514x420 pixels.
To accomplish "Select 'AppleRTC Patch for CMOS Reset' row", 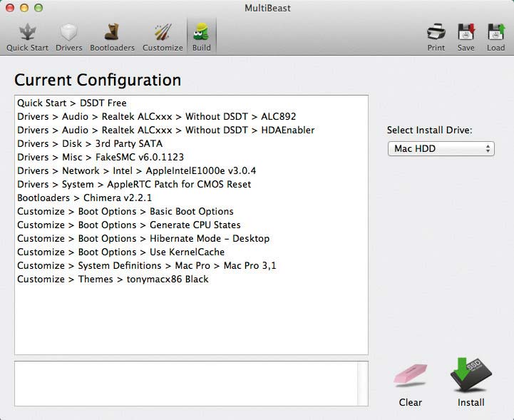I will [x=191, y=184].
